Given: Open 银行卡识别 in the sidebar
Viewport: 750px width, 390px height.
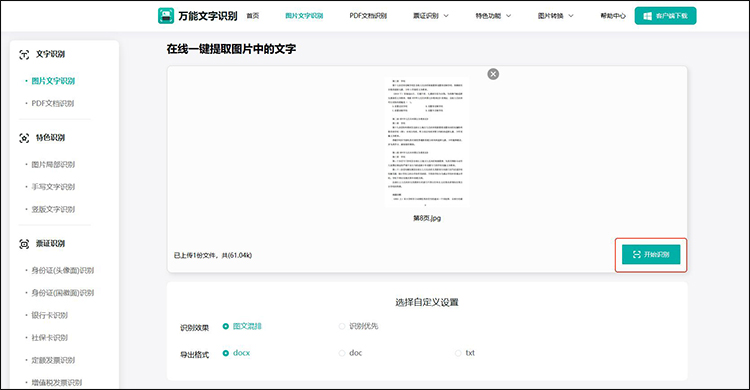Looking at the screenshot, I should coord(50,315).
